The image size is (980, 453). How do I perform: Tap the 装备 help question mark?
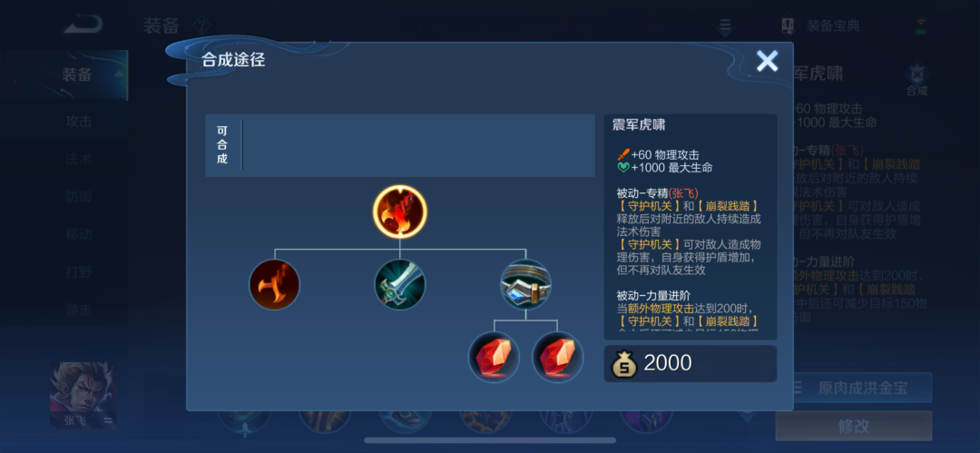[201, 25]
